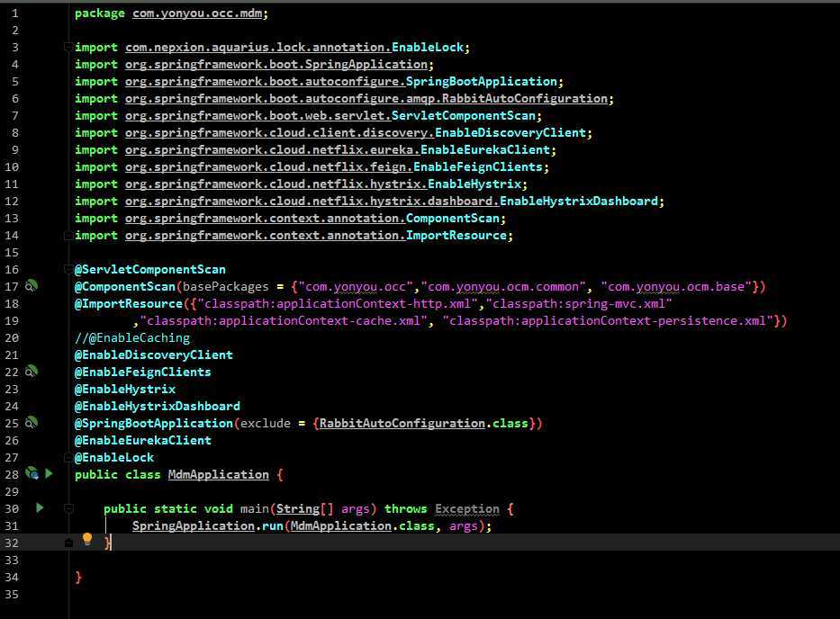Image resolution: width=840 pixels, height=619 pixels.
Task: Click the @SpringBootApplication annotation
Action: coord(154,424)
